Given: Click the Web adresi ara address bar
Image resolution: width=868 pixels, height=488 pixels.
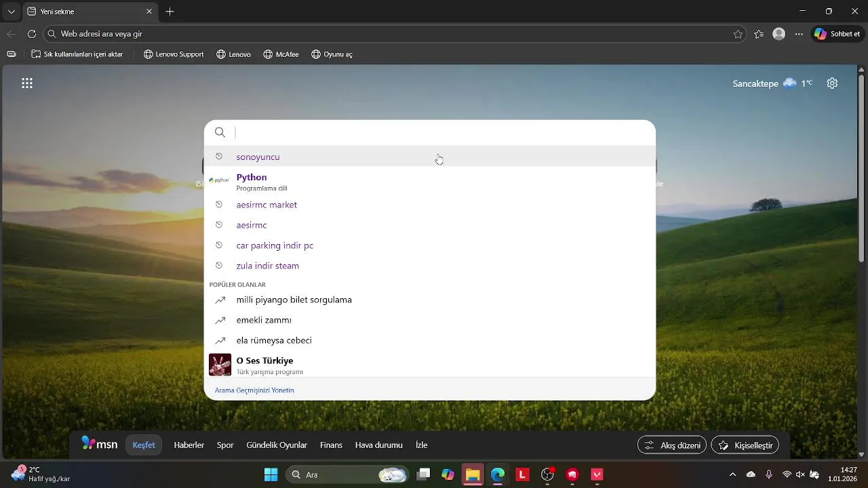Looking at the screenshot, I should 393,34.
